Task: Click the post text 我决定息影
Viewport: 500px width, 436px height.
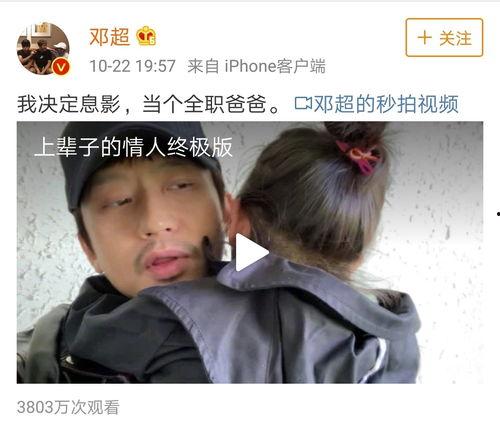Action: [69, 104]
